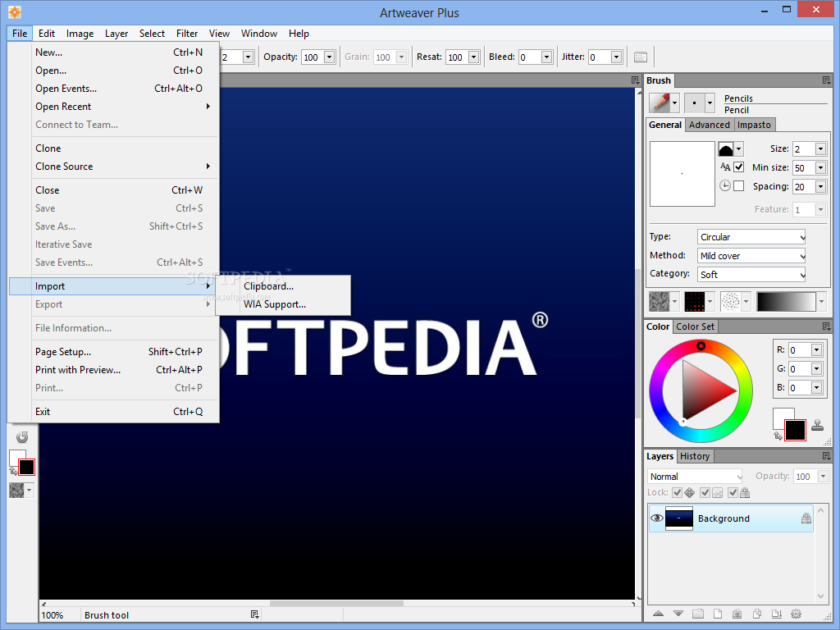Expand Open Recent in the File menu
The width and height of the screenshot is (840, 630).
(x=113, y=107)
